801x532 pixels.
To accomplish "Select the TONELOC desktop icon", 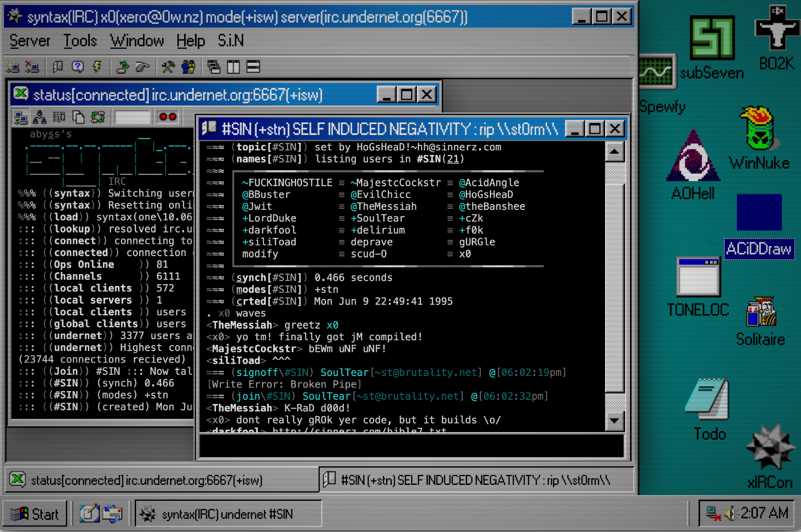I will 698,287.
